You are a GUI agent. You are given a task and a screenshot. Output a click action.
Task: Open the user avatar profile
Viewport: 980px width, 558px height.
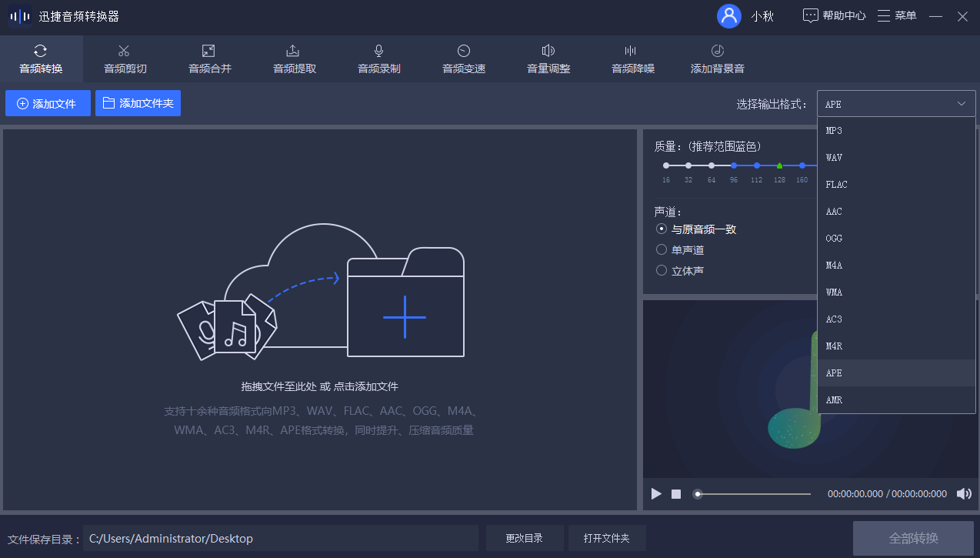[728, 16]
